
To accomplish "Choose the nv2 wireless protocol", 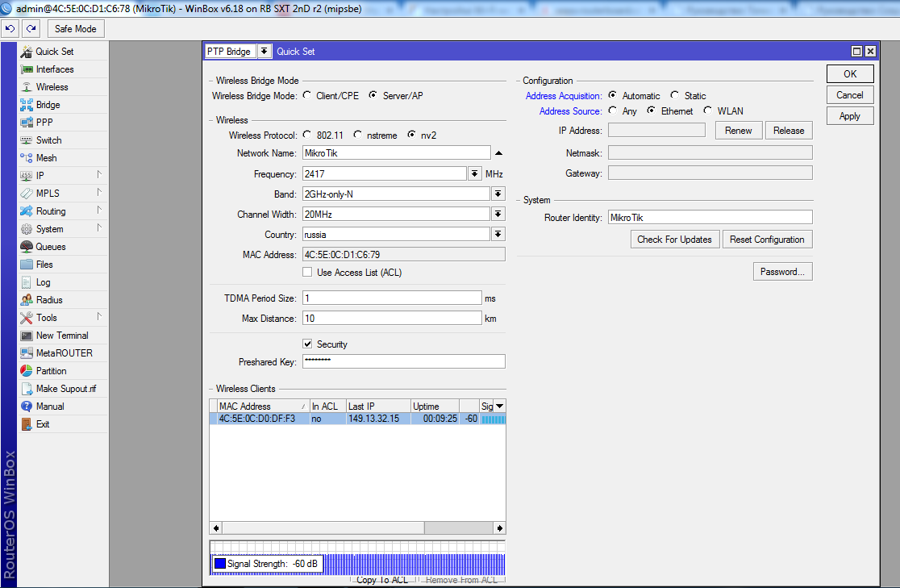I will [x=411, y=135].
